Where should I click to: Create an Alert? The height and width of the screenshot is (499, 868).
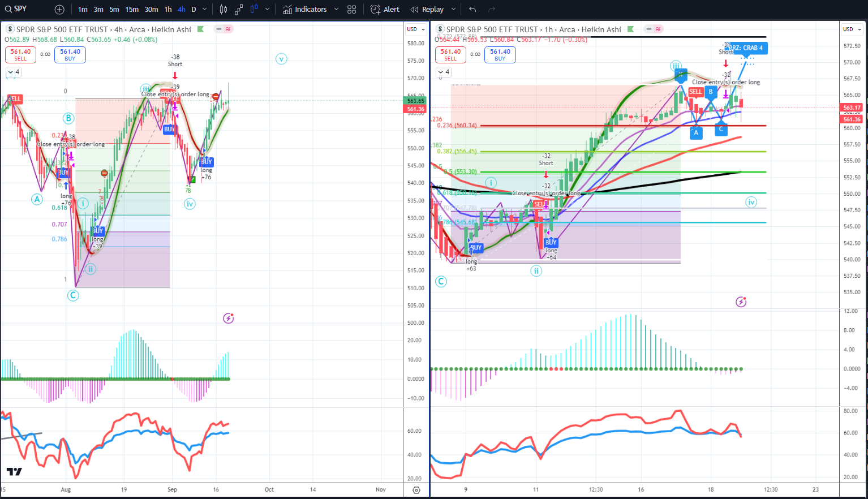[385, 10]
